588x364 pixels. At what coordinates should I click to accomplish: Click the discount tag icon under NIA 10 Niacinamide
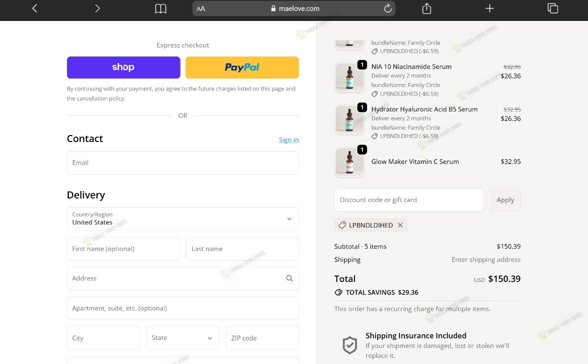374,94
